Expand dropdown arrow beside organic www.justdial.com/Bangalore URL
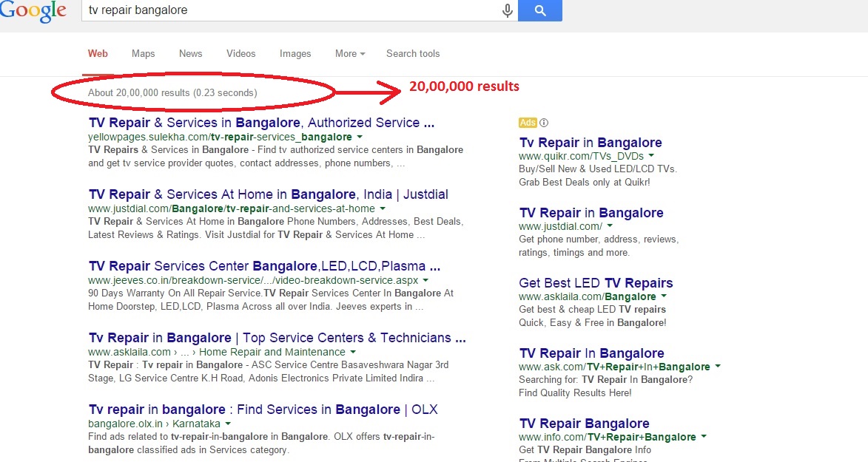The width and height of the screenshot is (868, 462). (x=383, y=208)
